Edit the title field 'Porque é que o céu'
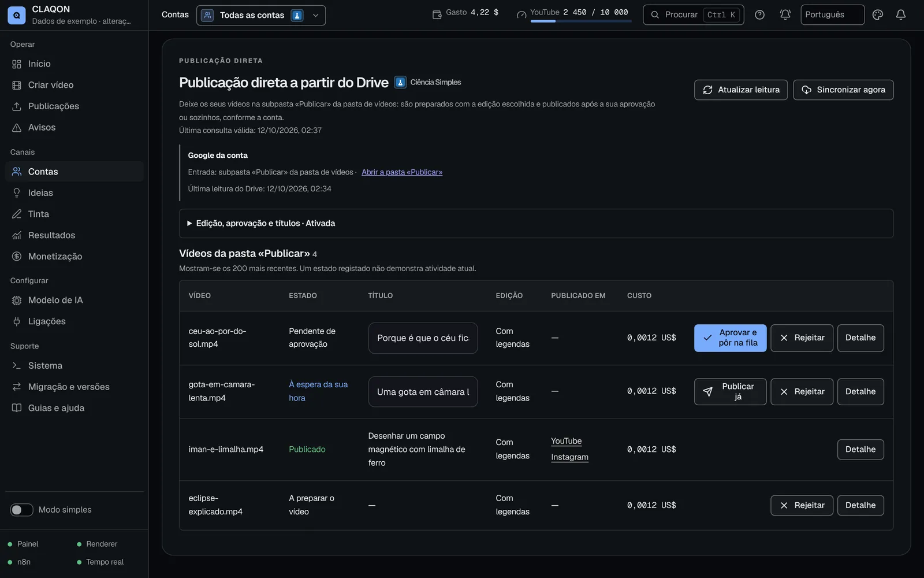 pyautogui.click(x=423, y=338)
